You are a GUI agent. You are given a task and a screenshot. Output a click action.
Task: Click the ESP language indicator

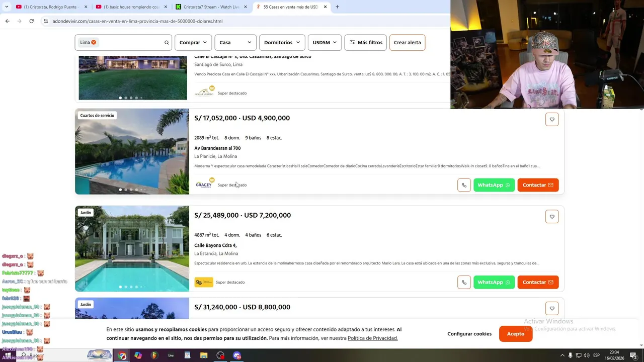tap(596, 355)
